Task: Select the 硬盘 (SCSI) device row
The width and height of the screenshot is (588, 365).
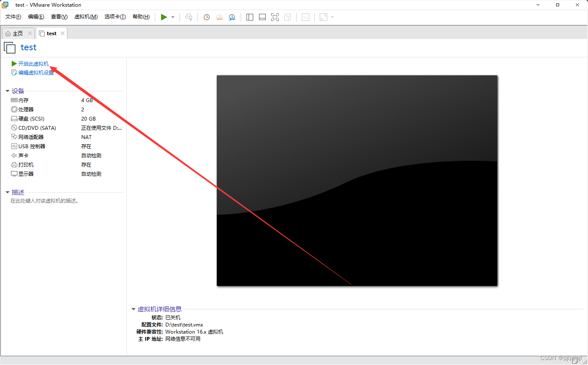Action: 66,119
